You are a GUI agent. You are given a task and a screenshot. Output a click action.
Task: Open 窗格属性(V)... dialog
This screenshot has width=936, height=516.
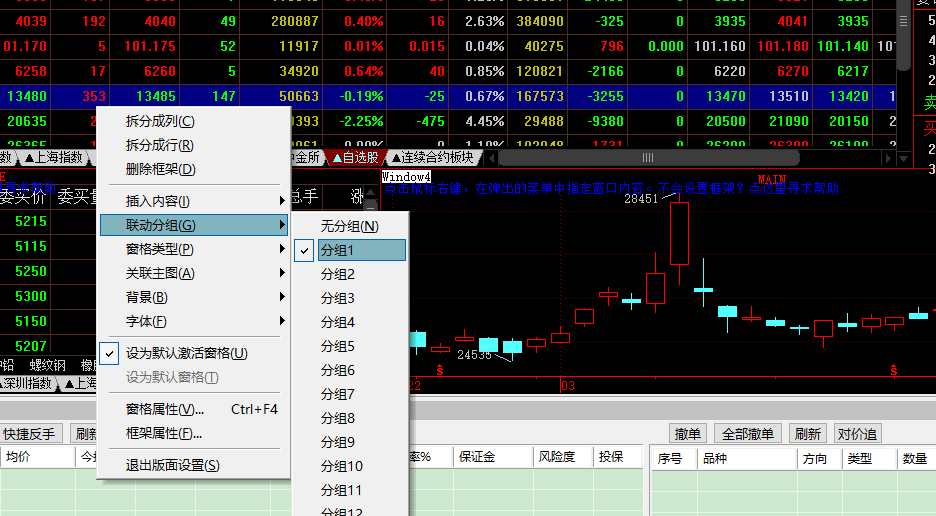(194, 409)
